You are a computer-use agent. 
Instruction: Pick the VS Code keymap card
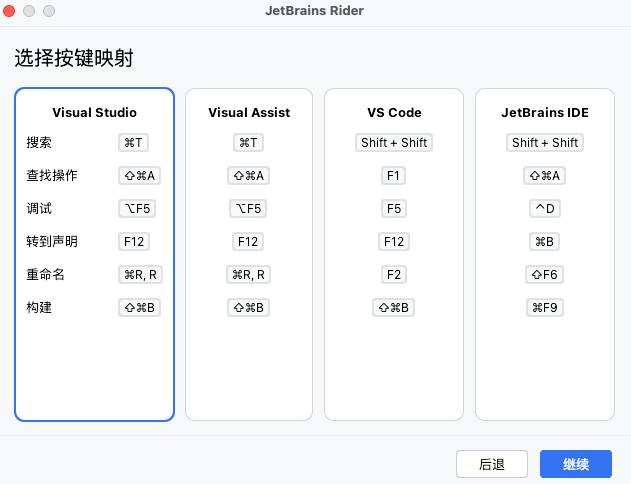394,254
